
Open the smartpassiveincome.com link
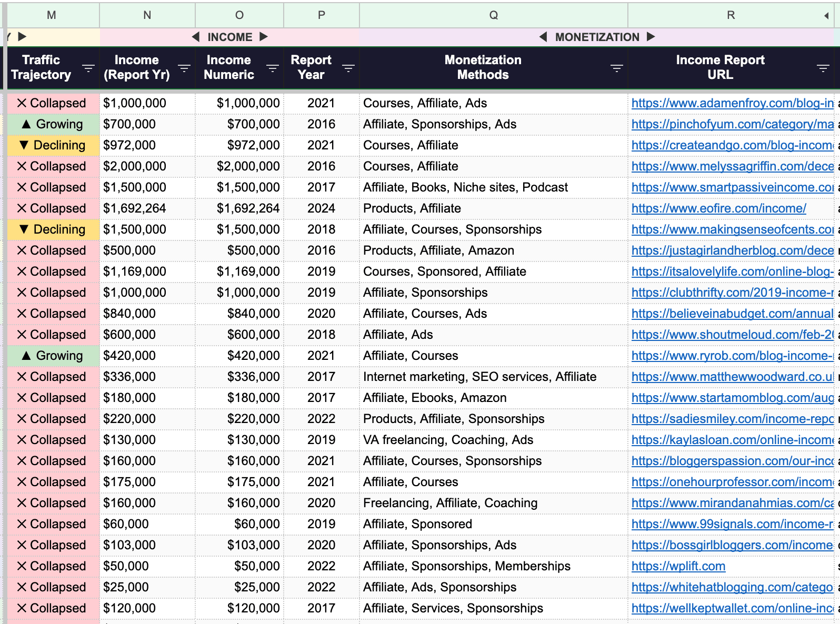pos(732,187)
